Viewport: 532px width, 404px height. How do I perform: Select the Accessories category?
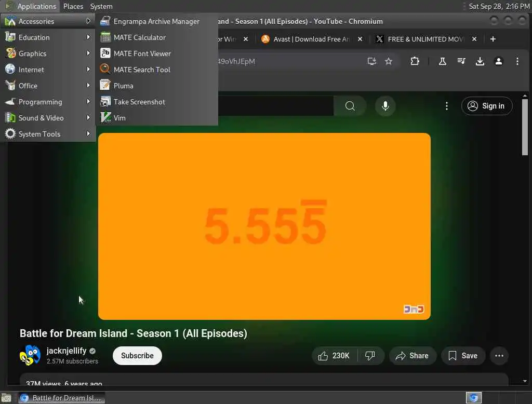point(48,21)
